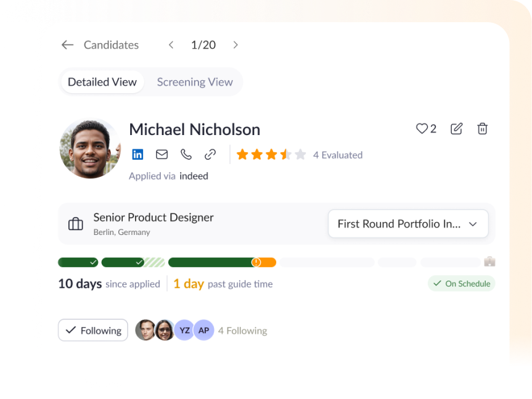532x399 pixels.
Task: Open the candidate's LinkedIn profile icon
Action: pos(137,154)
